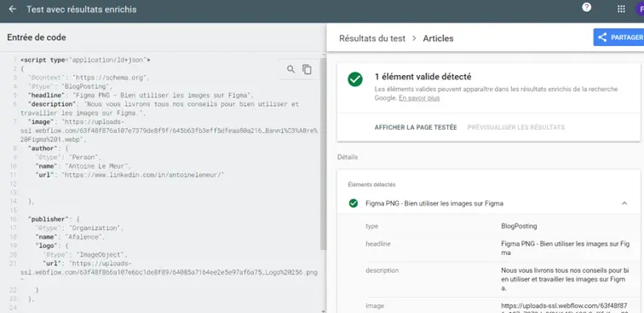Click the green check next to Figma PNG item
The width and height of the screenshot is (644, 313).
pyautogui.click(x=354, y=203)
